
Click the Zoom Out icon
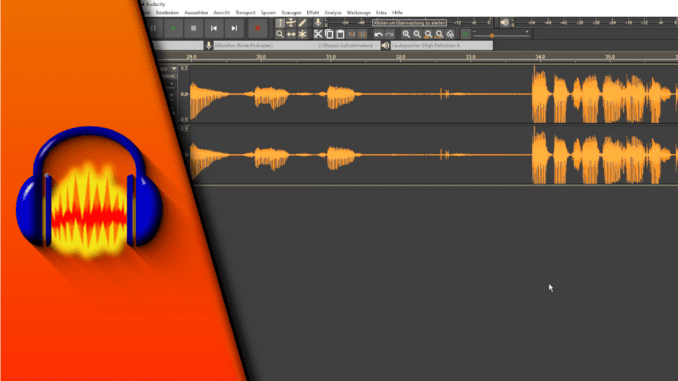click(417, 34)
